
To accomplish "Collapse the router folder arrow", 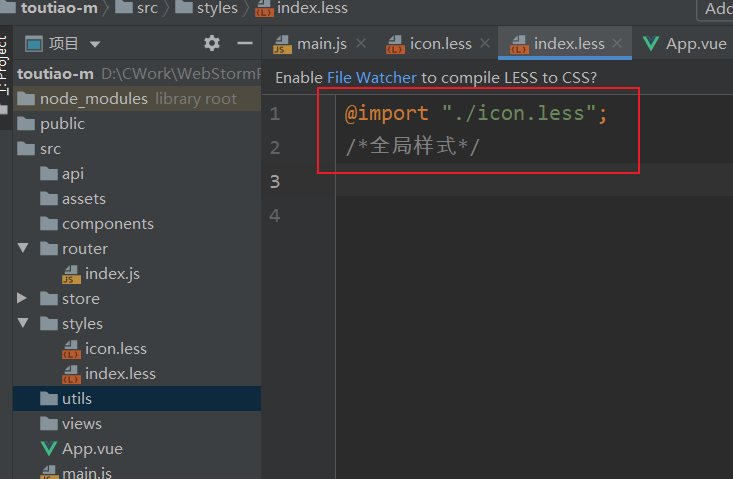I will coord(23,248).
